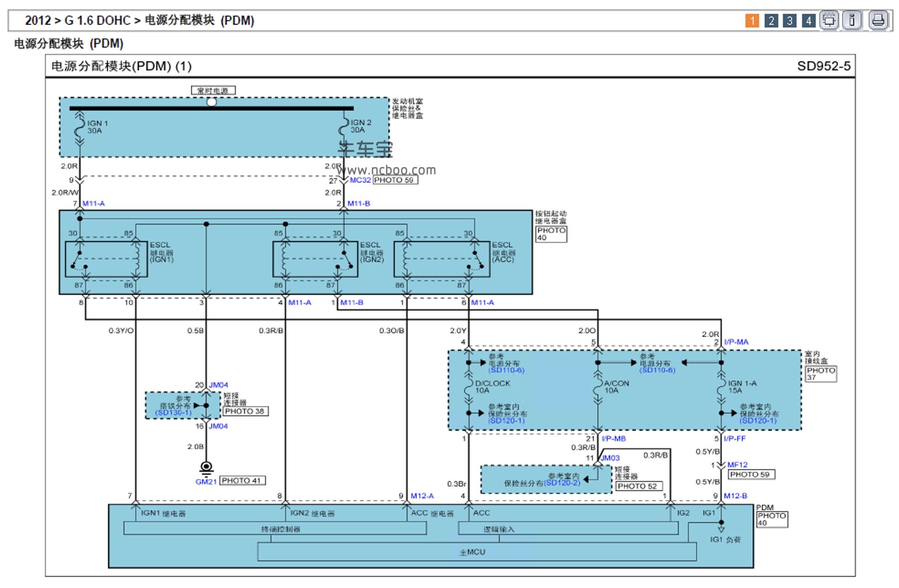Open SD110-6 reference near A/CON fuse

click(x=657, y=370)
